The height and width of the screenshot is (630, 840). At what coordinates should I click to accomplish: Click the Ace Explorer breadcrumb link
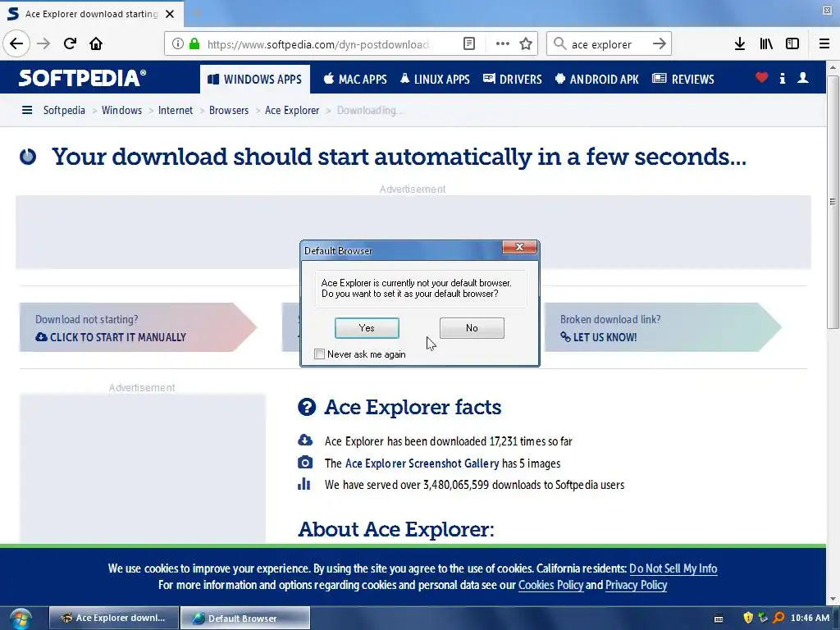tap(292, 111)
